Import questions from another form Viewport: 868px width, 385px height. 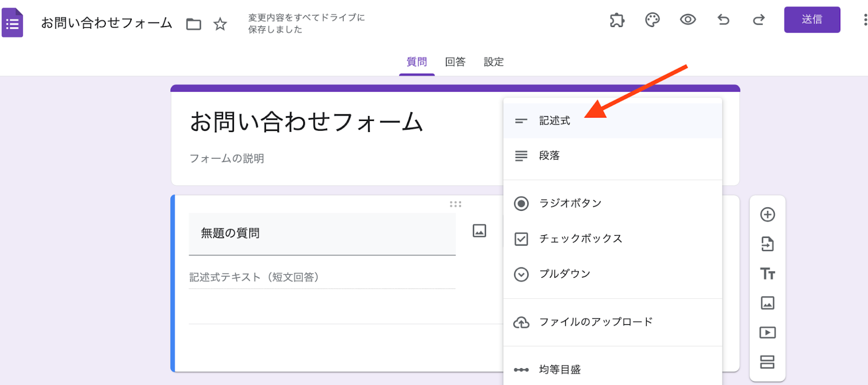(x=768, y=244)
